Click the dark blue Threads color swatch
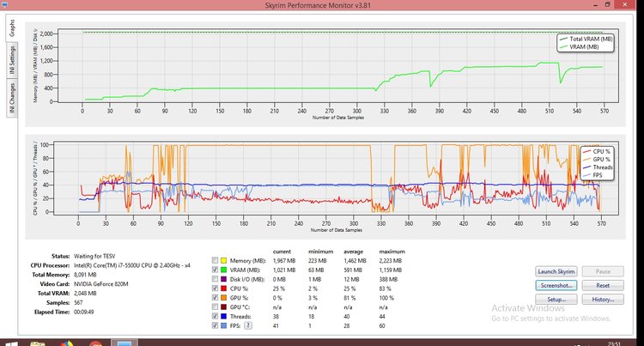The image size is (644, 346). click(223, 316)
